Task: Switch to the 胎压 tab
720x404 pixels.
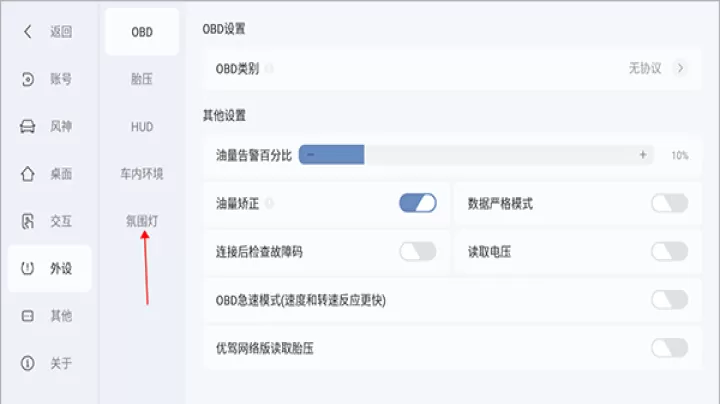Action: [x=142, y=79]
